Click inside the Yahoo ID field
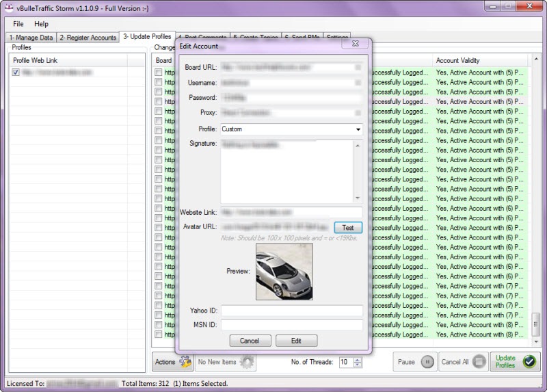Viewport: 547px width, 392px height. tap(291, 311)
